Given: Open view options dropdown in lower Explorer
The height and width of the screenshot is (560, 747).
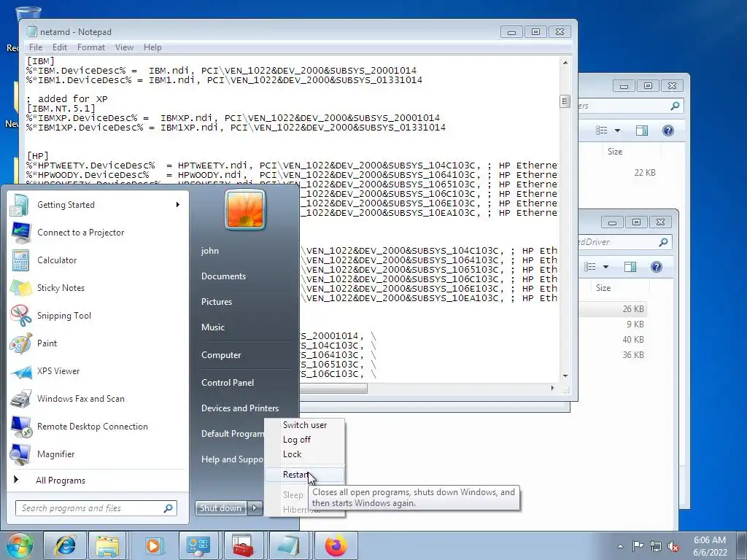Looking at the screenshot, I should 605,267.
